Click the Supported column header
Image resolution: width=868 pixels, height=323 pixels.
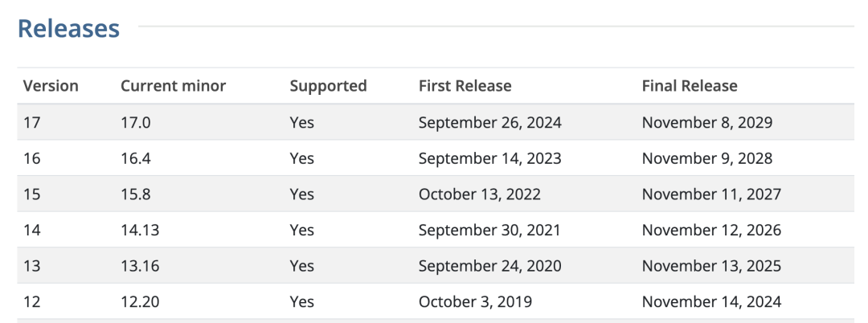[x=328, y=86]
